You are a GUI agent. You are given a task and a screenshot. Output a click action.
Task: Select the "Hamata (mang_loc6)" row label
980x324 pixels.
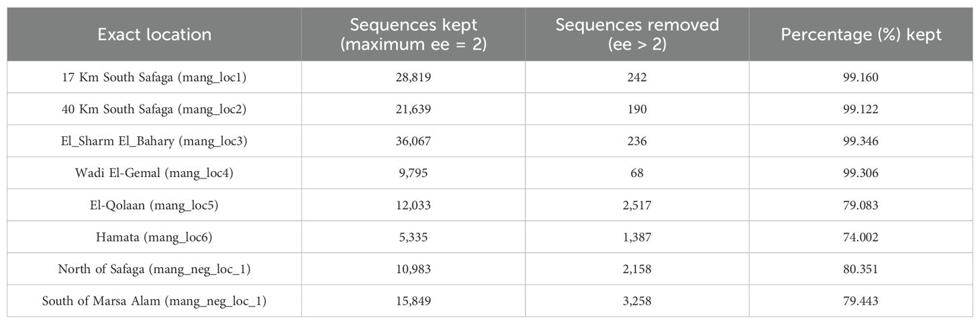tap(154, 237)
